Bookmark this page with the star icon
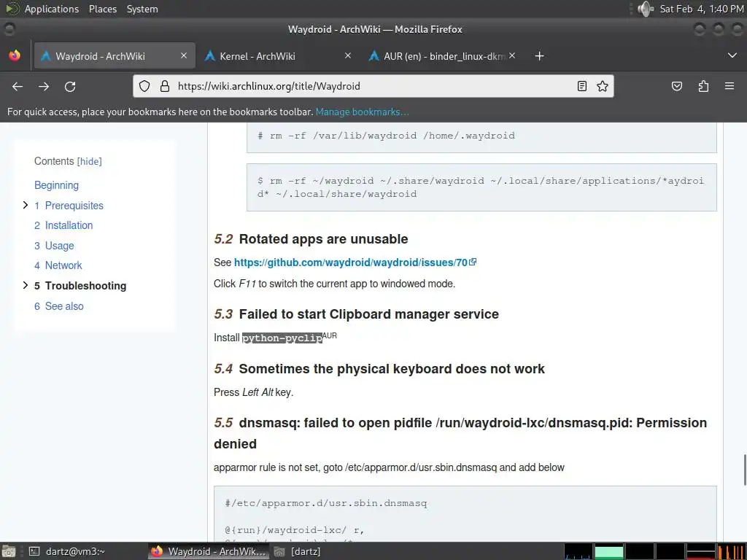The width and height of the screenshot is (747, 560). click(x=602, y=86)
